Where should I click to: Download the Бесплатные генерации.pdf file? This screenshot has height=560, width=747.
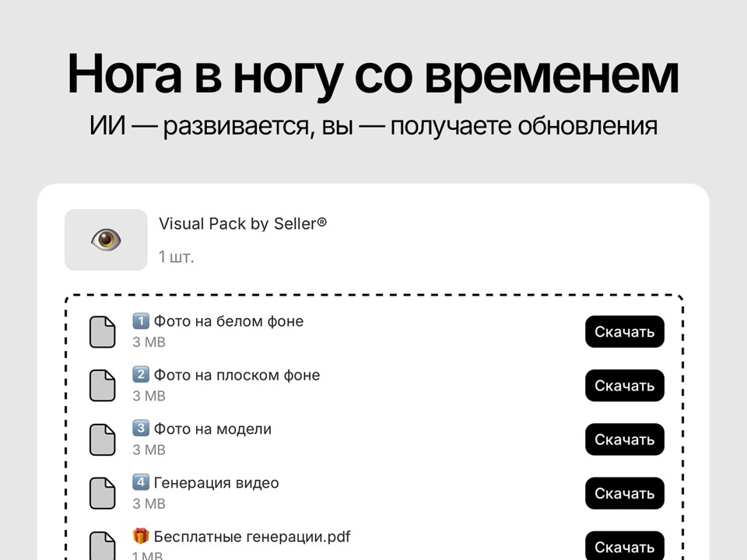click(x=624, y=545)
